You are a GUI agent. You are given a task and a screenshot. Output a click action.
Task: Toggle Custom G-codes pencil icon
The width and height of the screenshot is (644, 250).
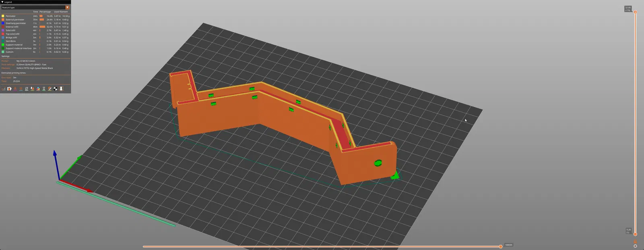[50, 89]
